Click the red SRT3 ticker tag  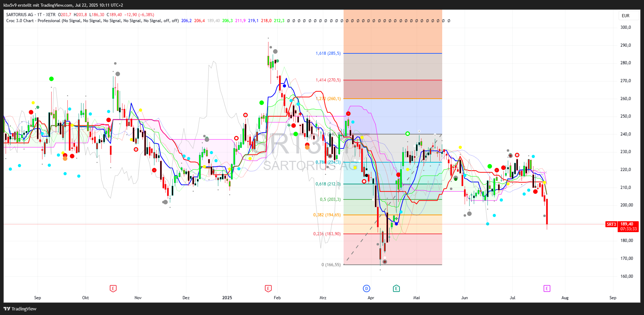coord(611,224)
